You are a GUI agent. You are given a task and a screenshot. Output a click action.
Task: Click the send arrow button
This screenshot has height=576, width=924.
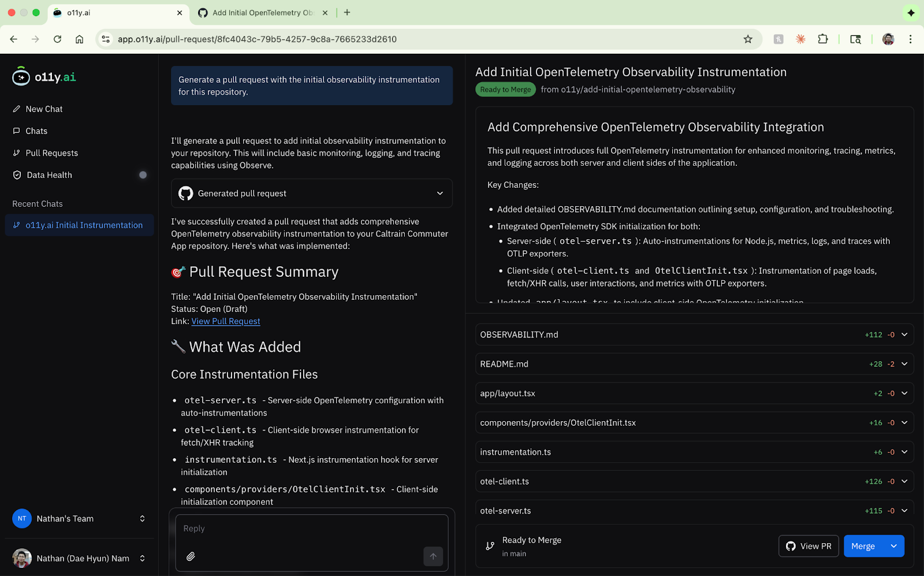[433, 556]
